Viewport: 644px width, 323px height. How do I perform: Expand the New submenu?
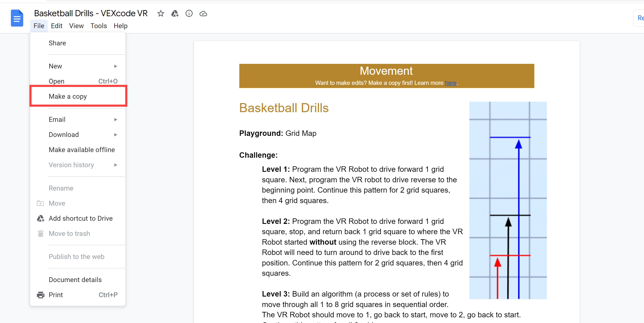tap(116, 66)
